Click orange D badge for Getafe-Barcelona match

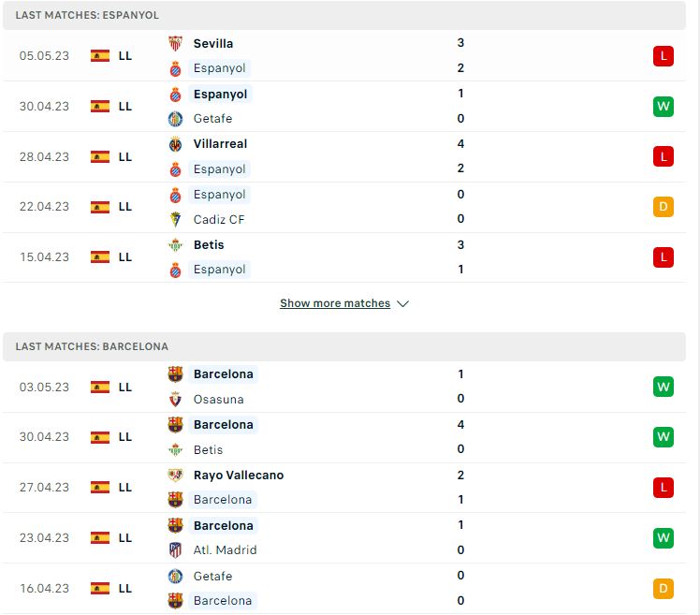663,588
